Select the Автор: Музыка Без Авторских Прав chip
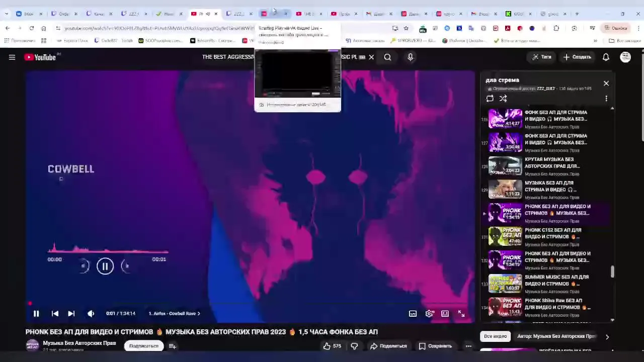 click(556, 336)
